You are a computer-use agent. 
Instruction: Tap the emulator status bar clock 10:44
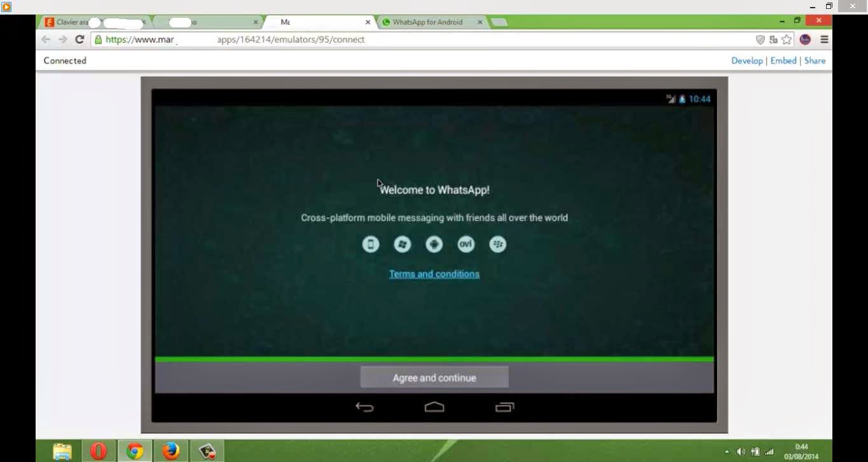[x=699, y=99]
